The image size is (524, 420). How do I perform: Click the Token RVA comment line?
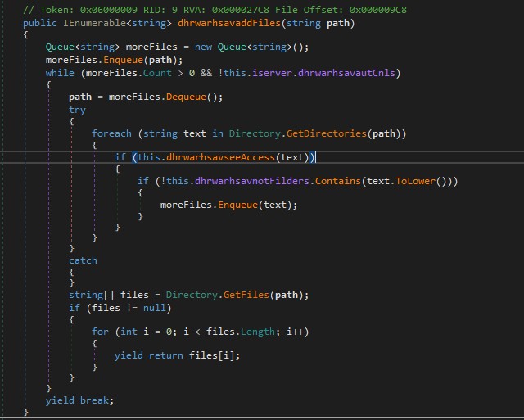(x=215, y=9)
